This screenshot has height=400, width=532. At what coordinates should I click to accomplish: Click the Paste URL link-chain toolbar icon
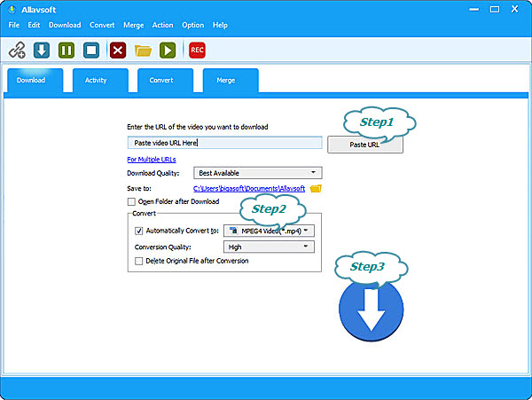[17, 51]
